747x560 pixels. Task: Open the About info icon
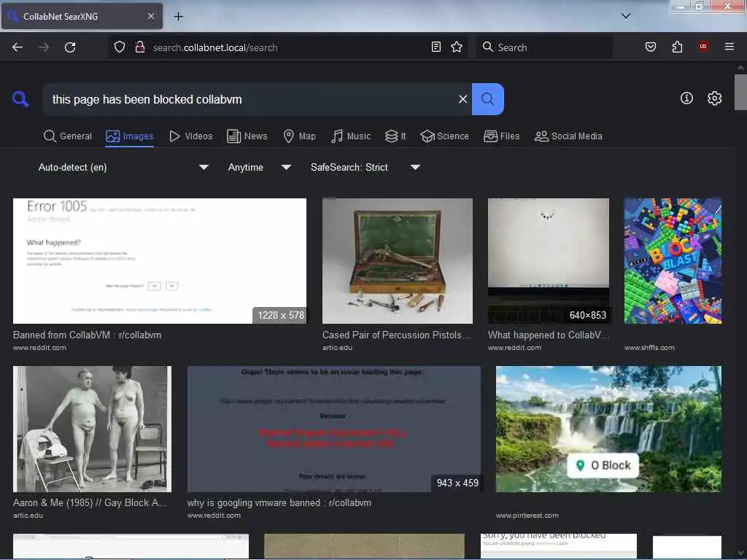[x=686, y=98]
